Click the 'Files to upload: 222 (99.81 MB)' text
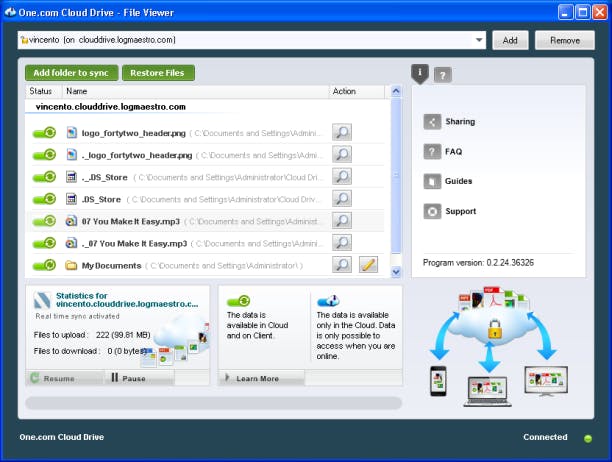 click(x=92, y=335)
